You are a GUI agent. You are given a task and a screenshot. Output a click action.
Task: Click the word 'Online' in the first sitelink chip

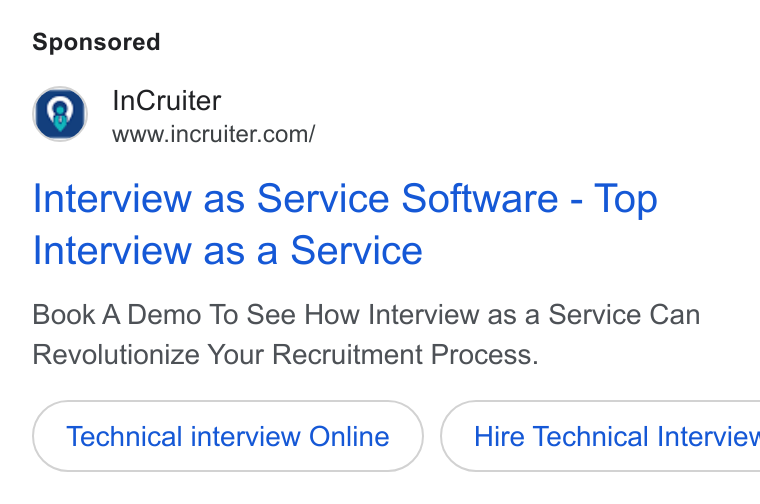[x=349, y=436]
